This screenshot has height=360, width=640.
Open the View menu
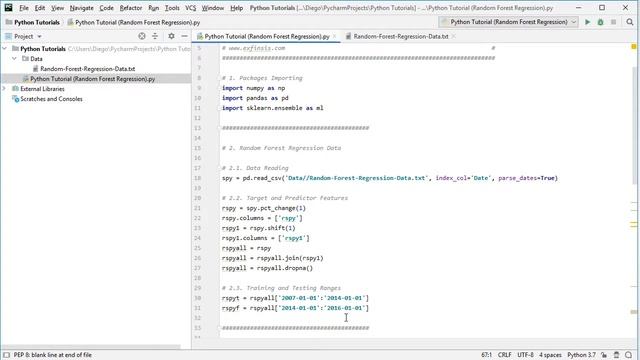[57, 8]
